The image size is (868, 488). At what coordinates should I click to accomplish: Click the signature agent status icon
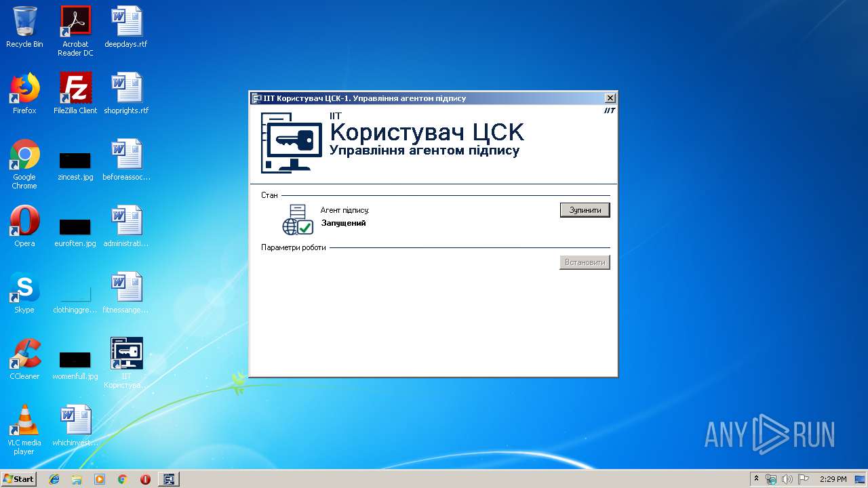pos(298,220)
